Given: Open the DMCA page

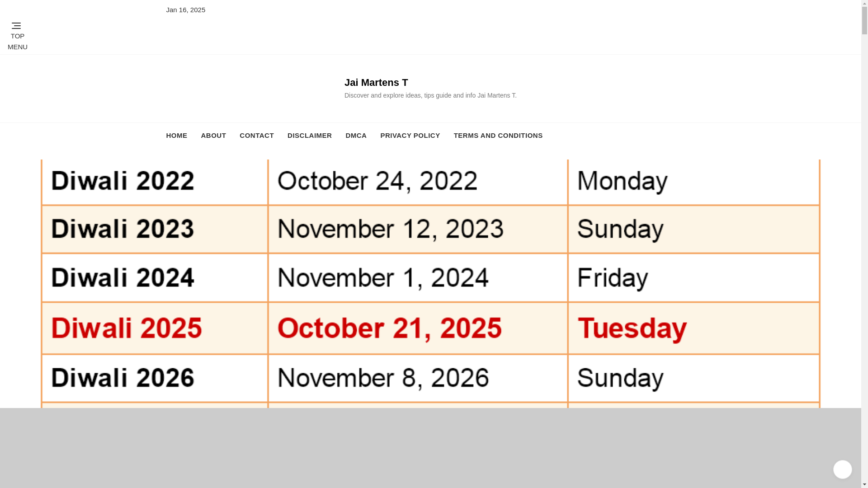Looking at the screenshot, I should (x=356, y=136).
